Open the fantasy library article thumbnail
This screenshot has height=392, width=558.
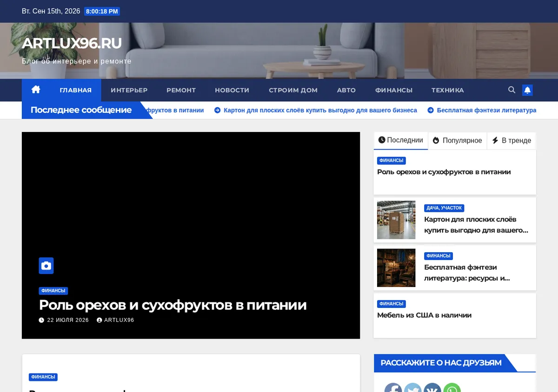click(396, 268)
